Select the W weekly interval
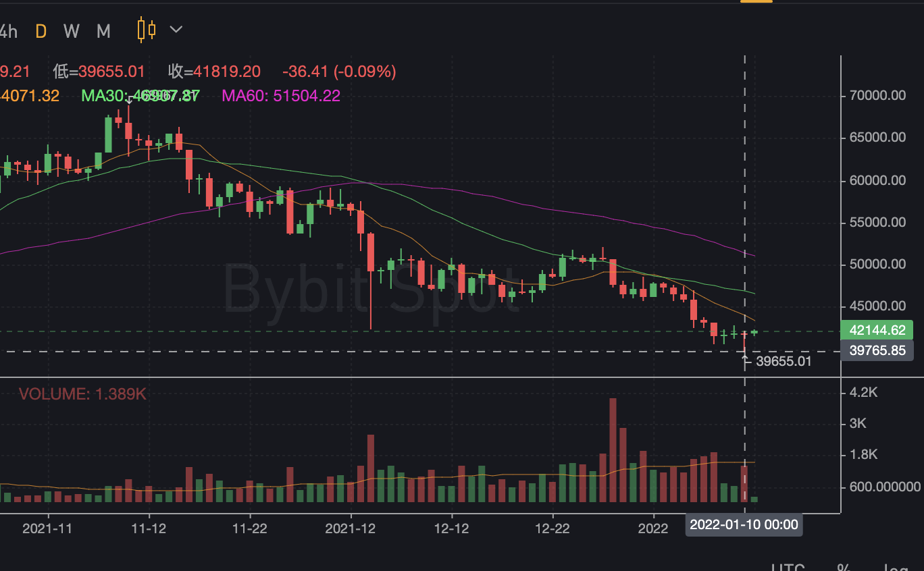The height and width of the screenshot is (571, 924). tap(72, 31)
